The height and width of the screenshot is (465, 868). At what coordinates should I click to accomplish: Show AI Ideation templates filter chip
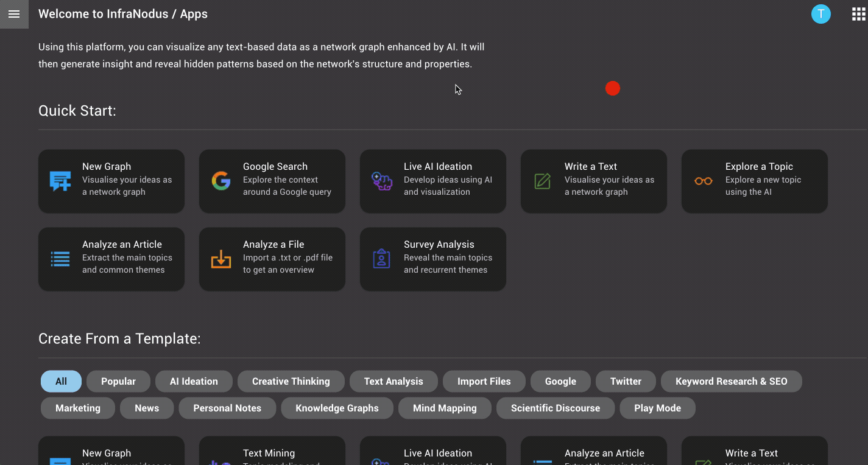(x=194, y=382)
